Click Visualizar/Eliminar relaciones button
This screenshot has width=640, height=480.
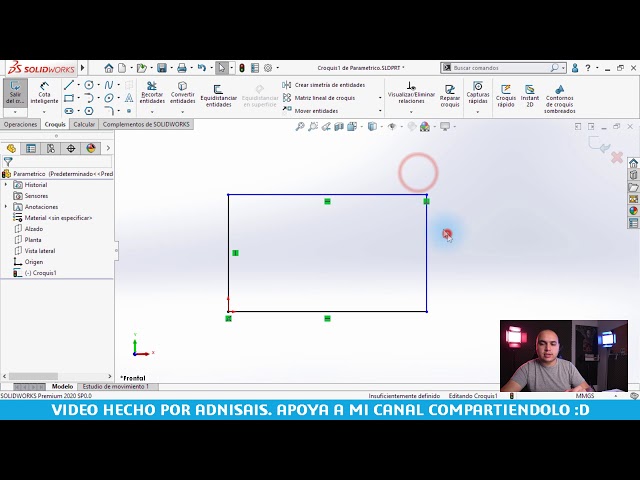411,93
